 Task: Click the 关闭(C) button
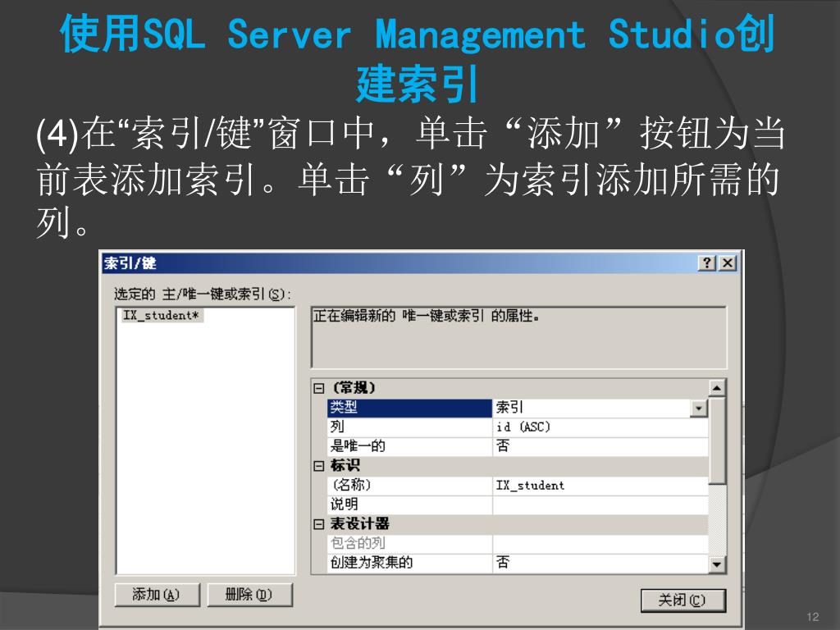[682, 600]
